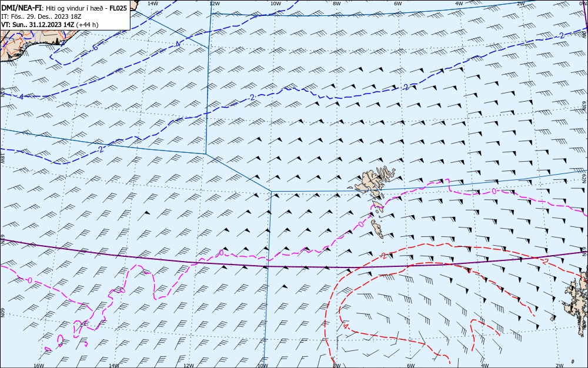The image size is (588, 368).
Task: Click the '18W' label on the left edge
Action: [x=2, y=158]
